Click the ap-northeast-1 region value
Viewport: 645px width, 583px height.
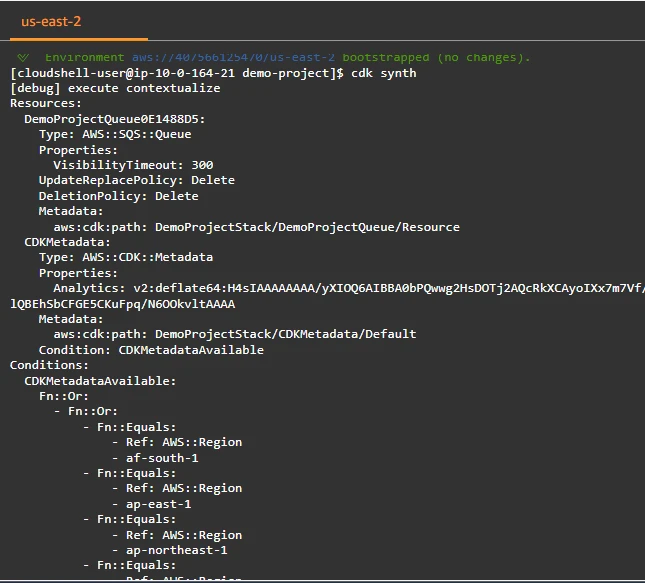(176, 550)
